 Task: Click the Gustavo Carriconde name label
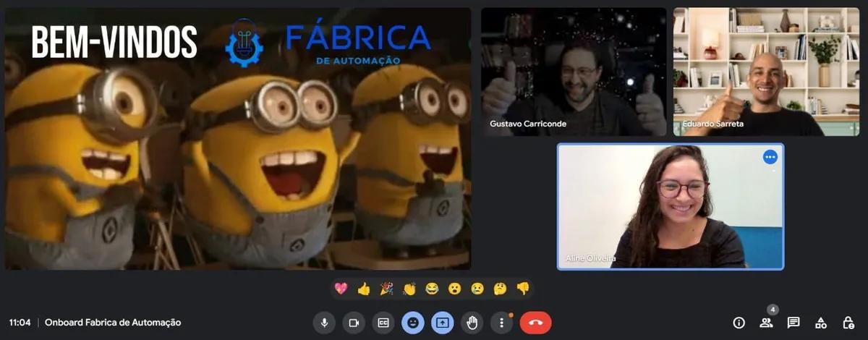tap(528, 124)
